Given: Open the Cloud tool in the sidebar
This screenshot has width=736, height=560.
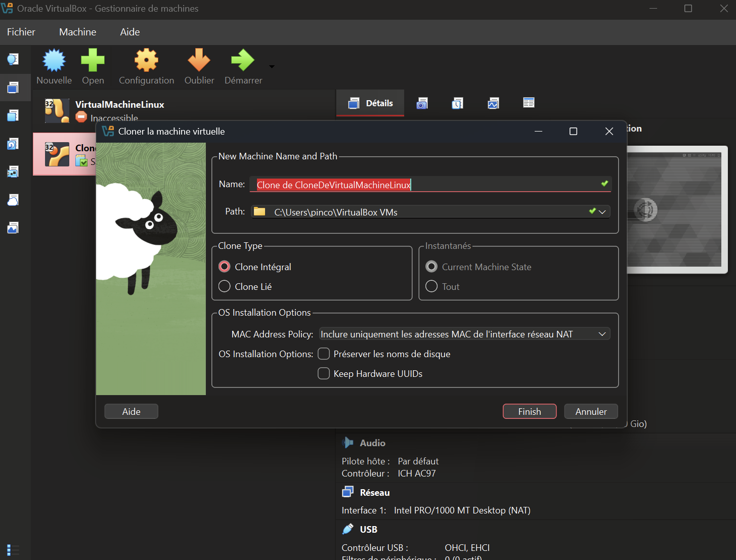Looking at the screenshot, I should [13, 200].
